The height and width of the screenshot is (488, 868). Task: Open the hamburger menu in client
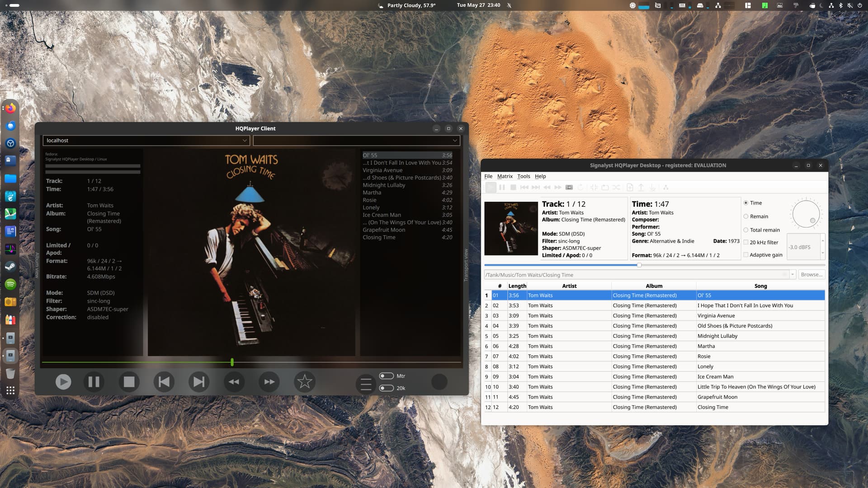click(x=366, y=384)
